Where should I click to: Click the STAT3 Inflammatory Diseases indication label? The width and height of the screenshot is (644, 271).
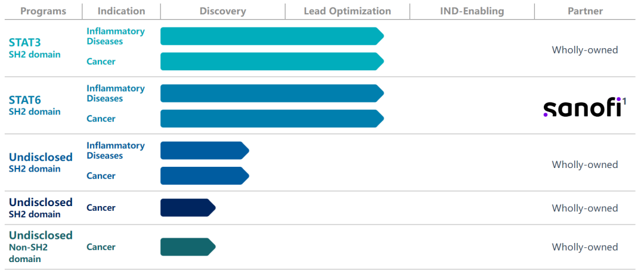(115, 36)
